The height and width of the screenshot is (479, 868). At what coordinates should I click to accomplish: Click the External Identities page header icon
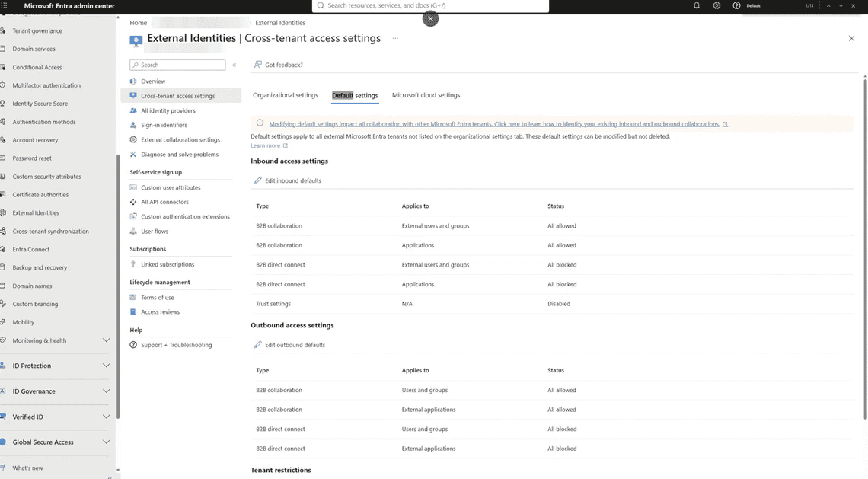[136, 40]
